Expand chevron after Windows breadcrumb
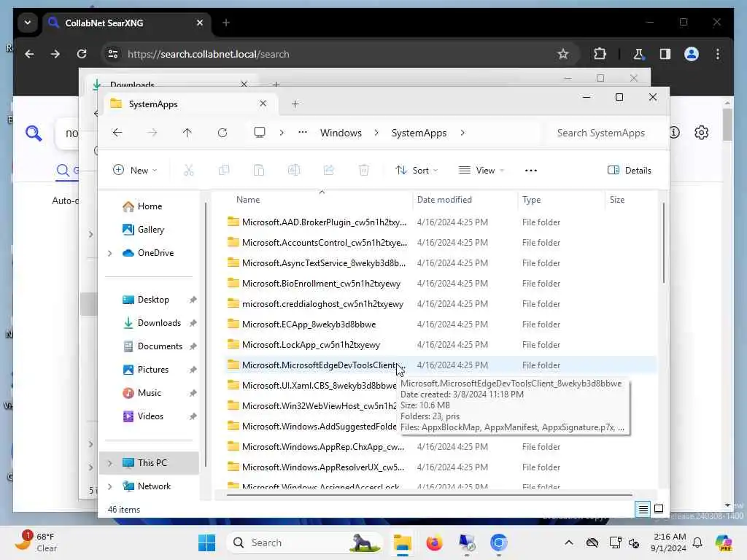The width and height of the screenshot is (747, 560). [376, 133]
